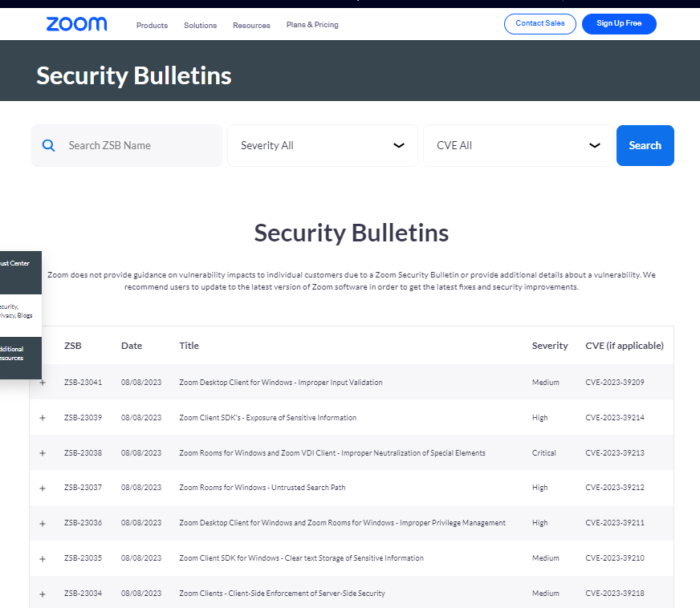
Task: Open the Solutions menu
Action: point(200,25)
